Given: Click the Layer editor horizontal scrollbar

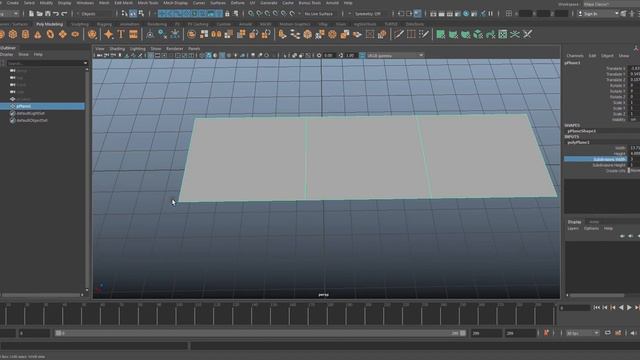Looking at the screenshot, I should [x=597, y=295].
